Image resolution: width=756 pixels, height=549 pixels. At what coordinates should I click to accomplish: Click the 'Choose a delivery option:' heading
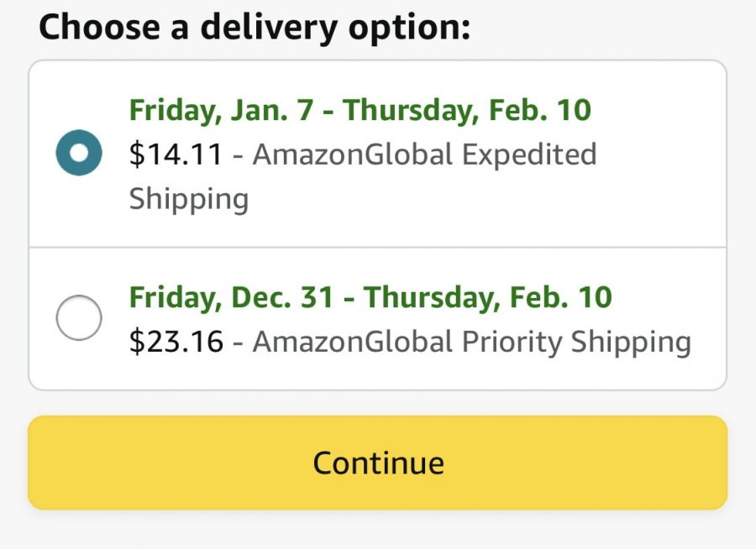[255, 28]
